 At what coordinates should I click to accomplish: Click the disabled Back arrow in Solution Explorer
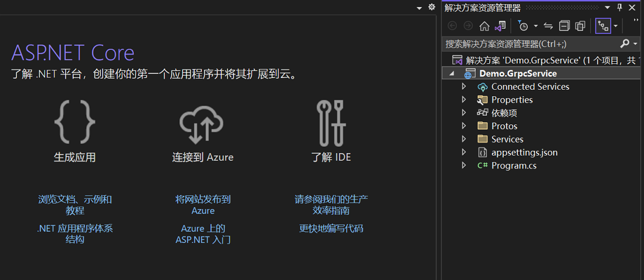click(452, 26)
